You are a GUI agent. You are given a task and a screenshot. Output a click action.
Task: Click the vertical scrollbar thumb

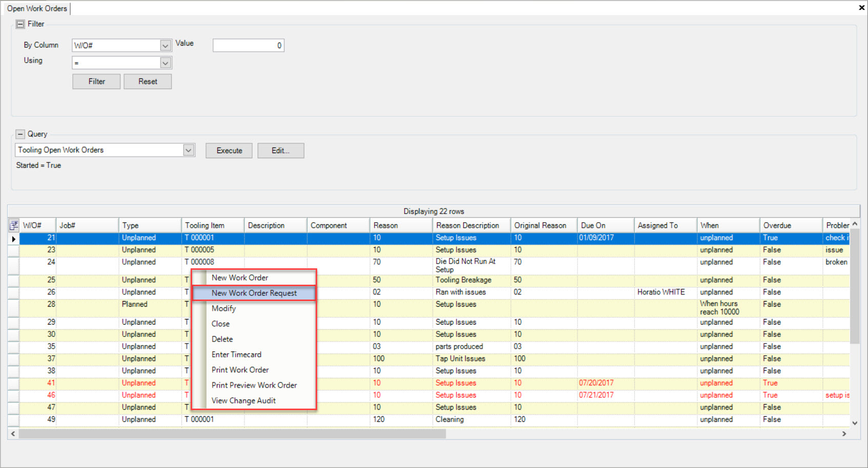click(x=855, y=287)
